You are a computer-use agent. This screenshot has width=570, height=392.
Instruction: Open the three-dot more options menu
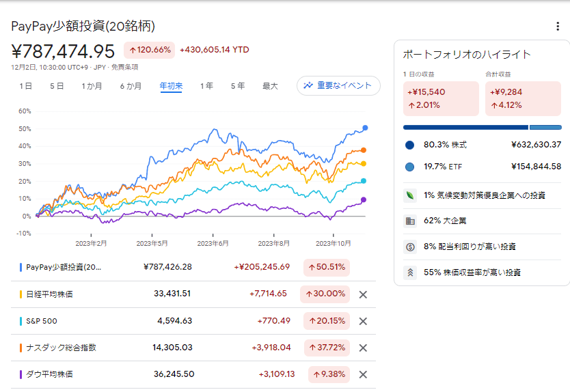(558, 27)
